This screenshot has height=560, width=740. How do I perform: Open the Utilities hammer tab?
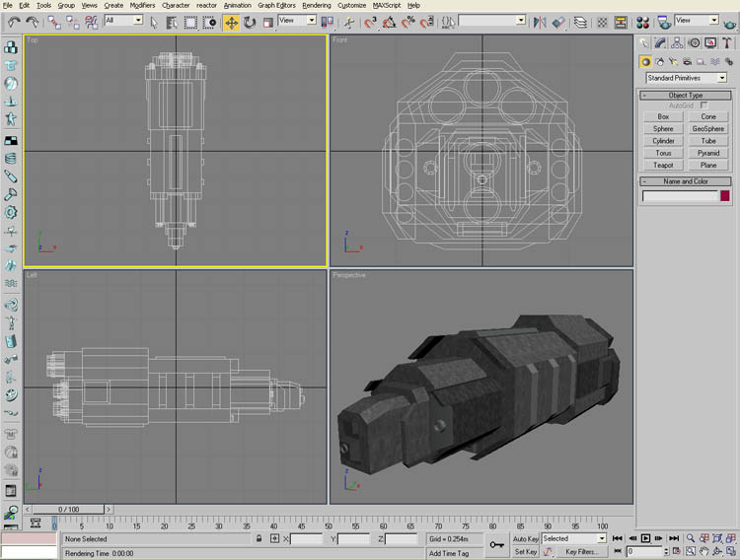coord(727,42)
